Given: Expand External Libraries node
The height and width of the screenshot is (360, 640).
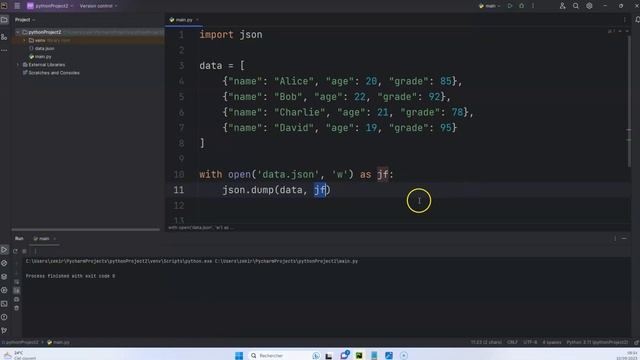Looking at the screenshot, I should [18, 64].
